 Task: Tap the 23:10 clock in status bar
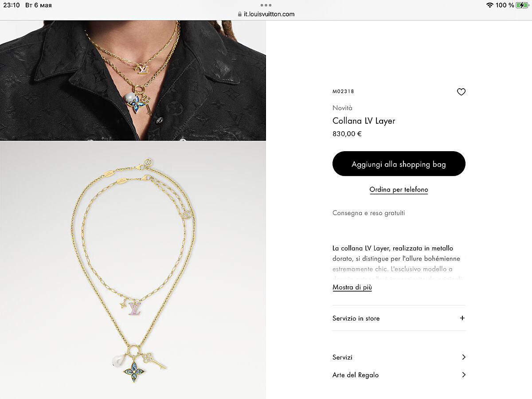click(12, 5)
